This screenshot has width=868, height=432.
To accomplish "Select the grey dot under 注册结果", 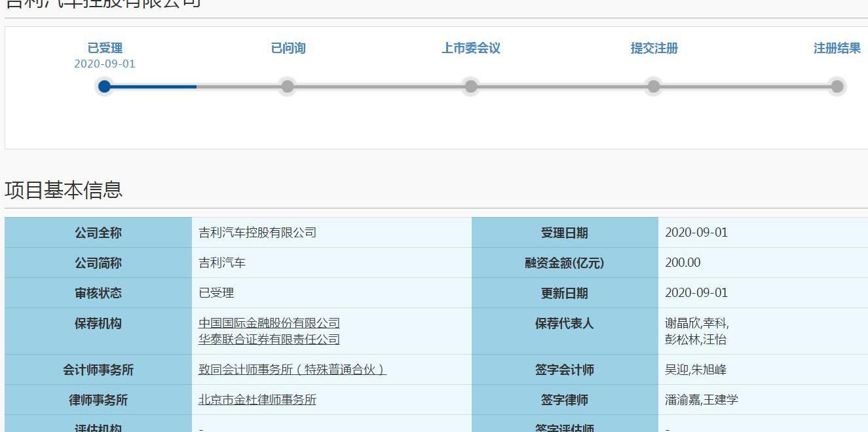I will point(837,86).
